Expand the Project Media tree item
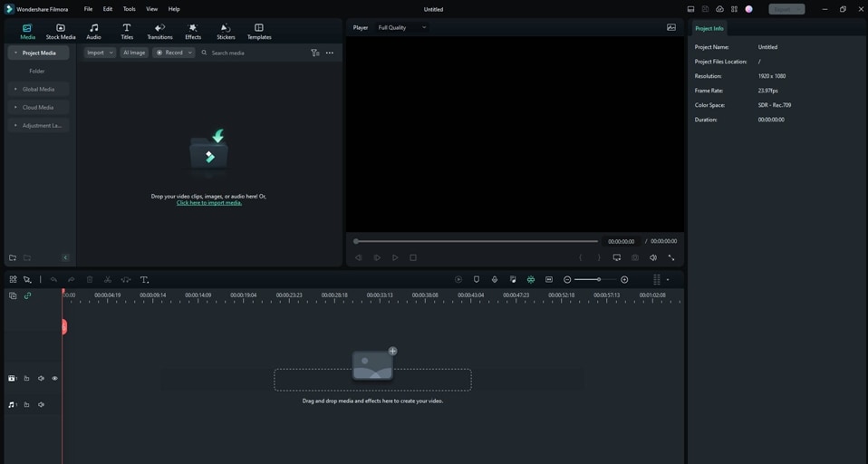868x464 pixels. click(x=15, y=53)
